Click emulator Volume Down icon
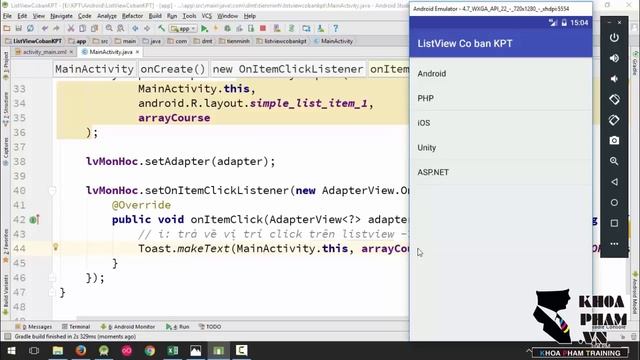Screen dimensions: 640x360 point(614,79)
